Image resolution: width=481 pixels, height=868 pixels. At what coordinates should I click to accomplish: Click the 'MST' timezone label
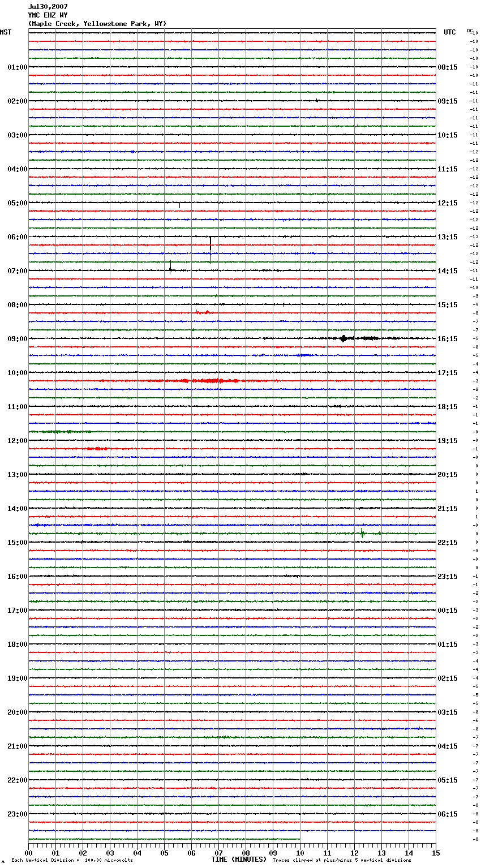click(6, 32)
